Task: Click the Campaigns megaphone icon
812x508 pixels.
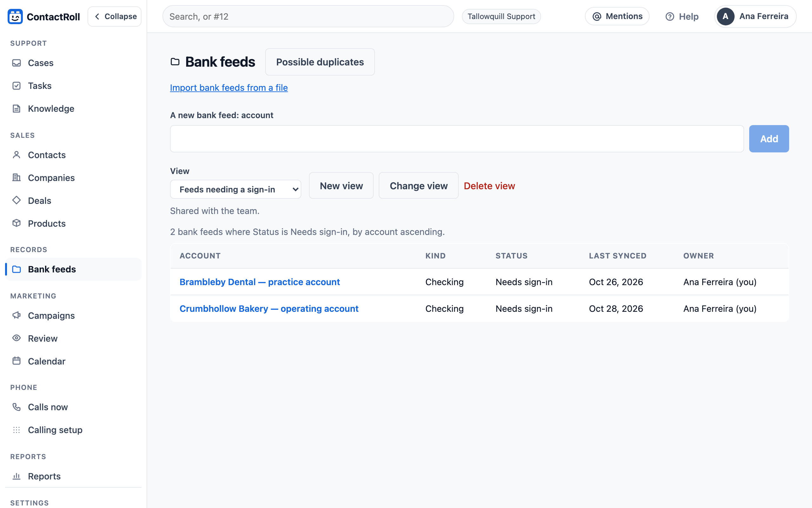Action: [x=16, y=315]
